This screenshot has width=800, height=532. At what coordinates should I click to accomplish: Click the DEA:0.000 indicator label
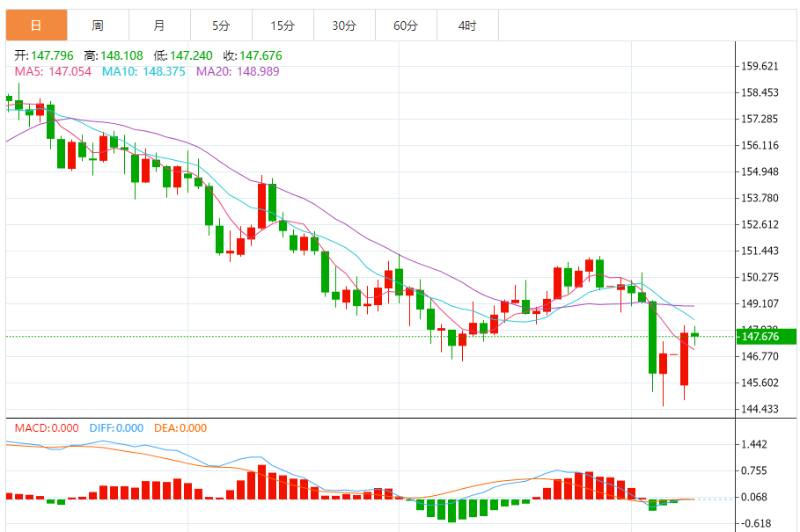click(x=180, y=428)
